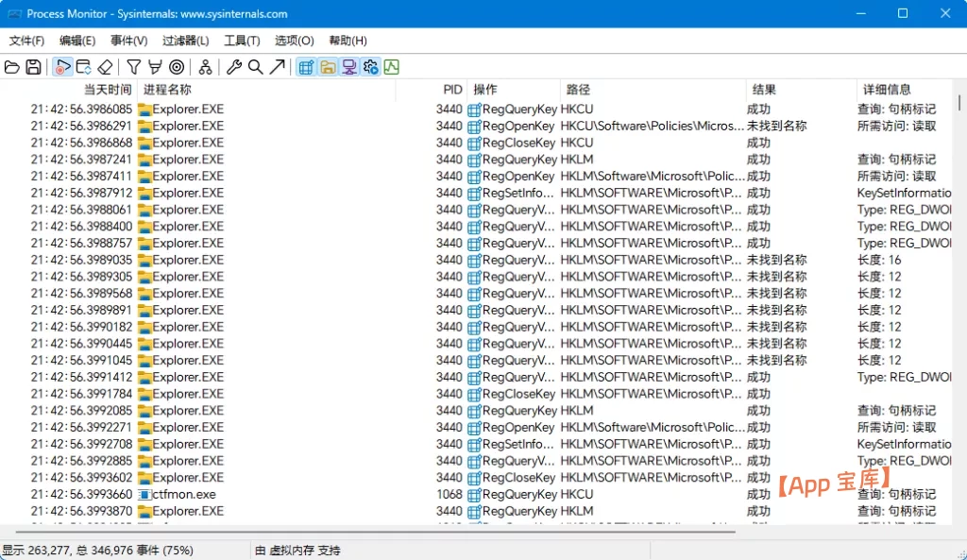Open the 选项(O) menu
The image size is (967, 560).
tap(295, 41)
